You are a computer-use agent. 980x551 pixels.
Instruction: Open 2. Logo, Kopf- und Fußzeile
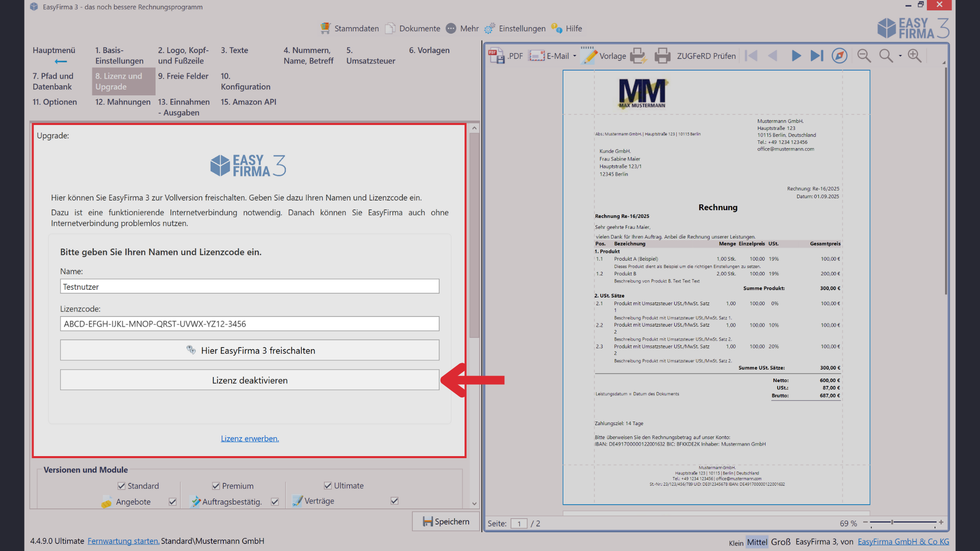coord(183,55)
